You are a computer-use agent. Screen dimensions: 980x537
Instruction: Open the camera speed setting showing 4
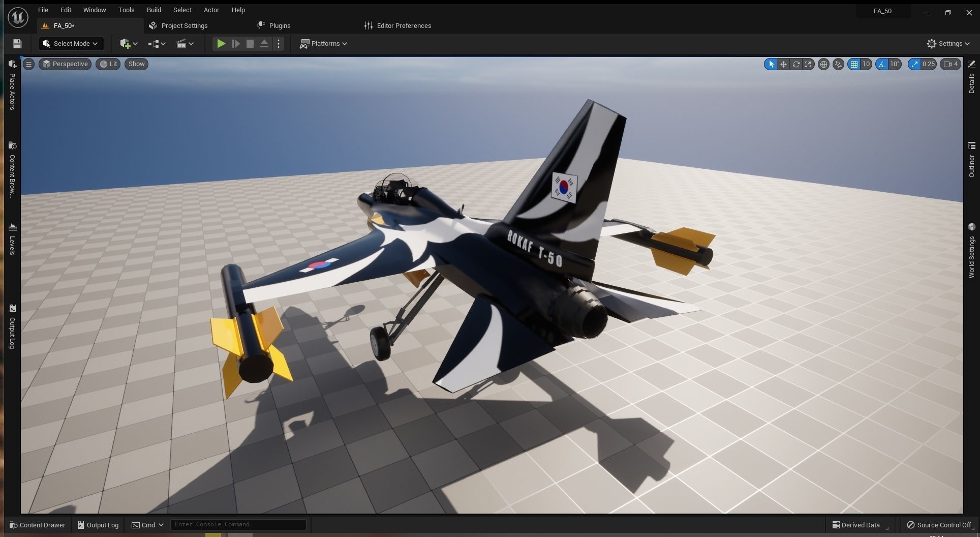951,64
